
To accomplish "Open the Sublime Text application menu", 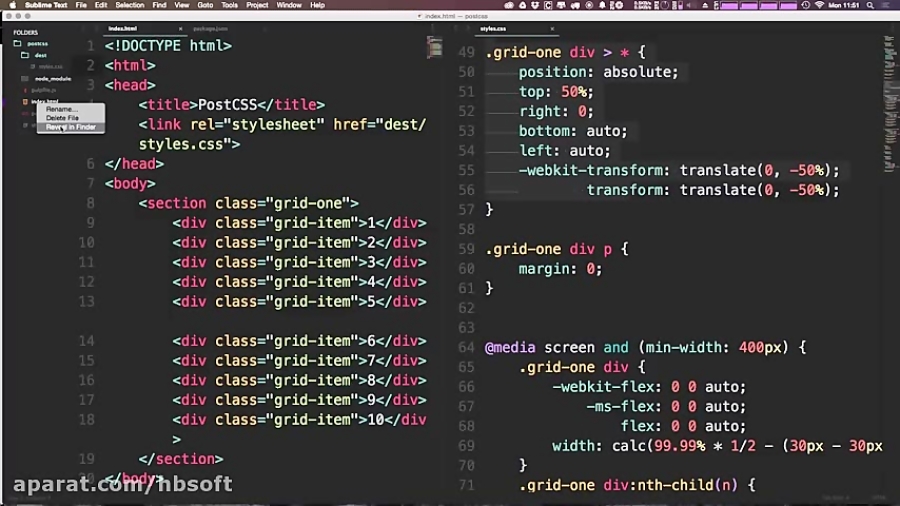I will (x=46, y=5).
